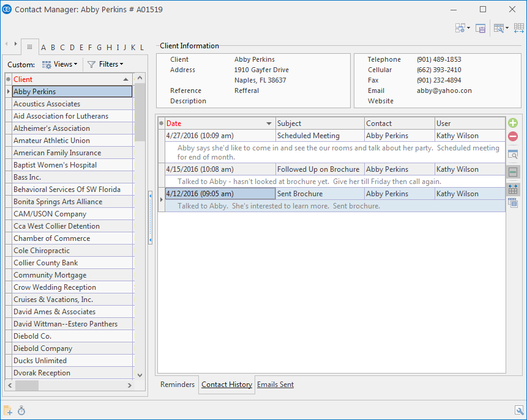Click the stopwatch timer icon in status bar
This screenshot has height=420, width=527.
21,410
